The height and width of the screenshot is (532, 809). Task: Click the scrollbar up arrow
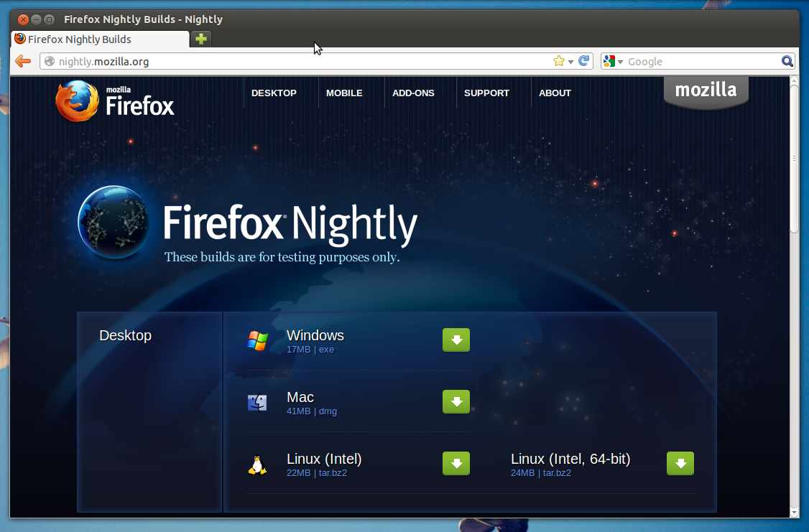[795, 80]
